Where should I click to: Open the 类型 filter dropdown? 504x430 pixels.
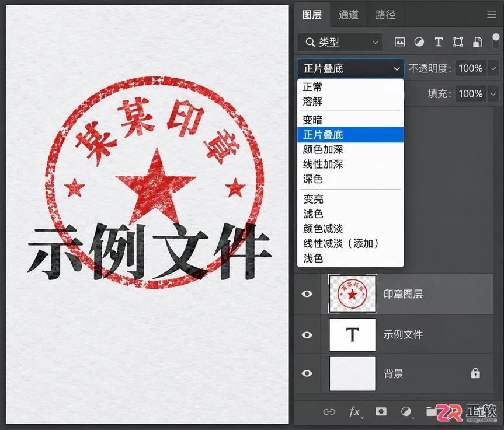340,42
